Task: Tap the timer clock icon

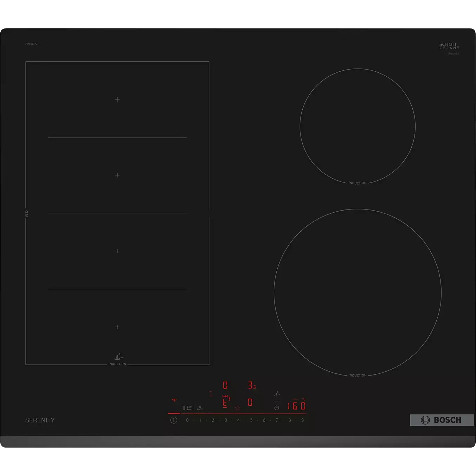Action: 277,408
